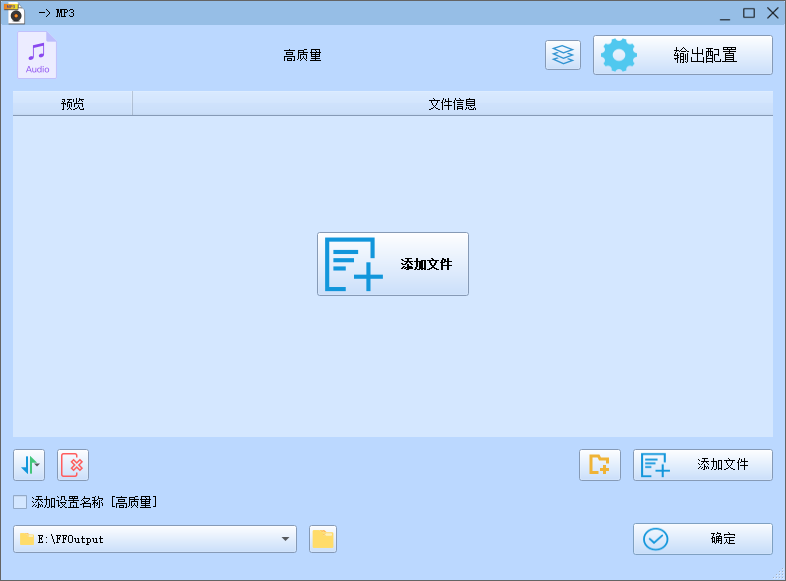This screenshot has height=581, width=786.
Task: Close the -> MP3 window
Action: [772, 14]
